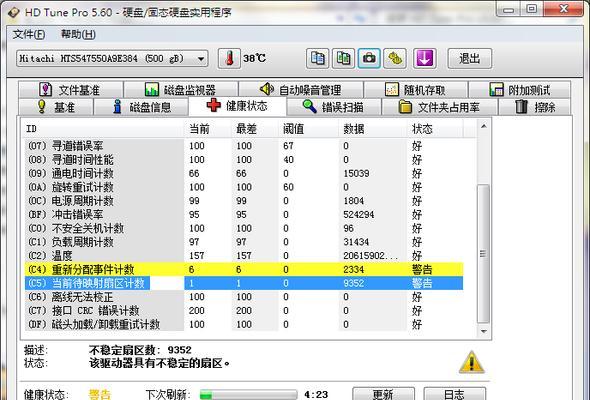Click the thermometer temperature icon
590x400 pixels.
click(x=229, y=59)
